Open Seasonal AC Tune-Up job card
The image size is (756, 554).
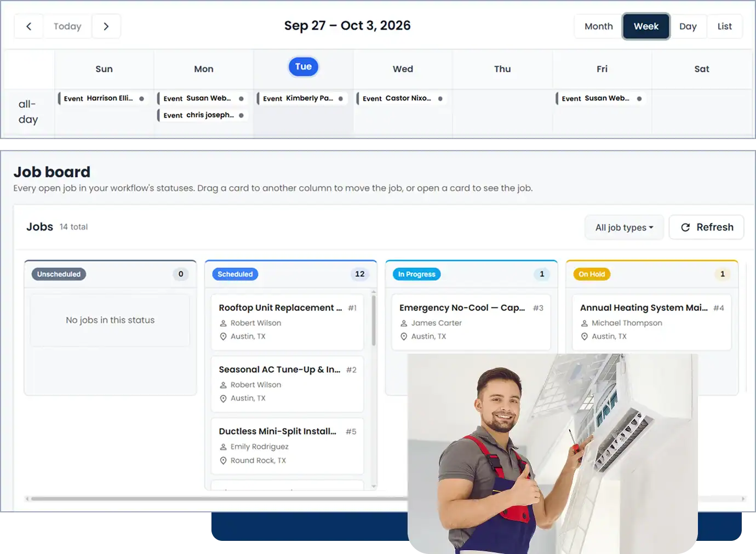tap(288, 384)
